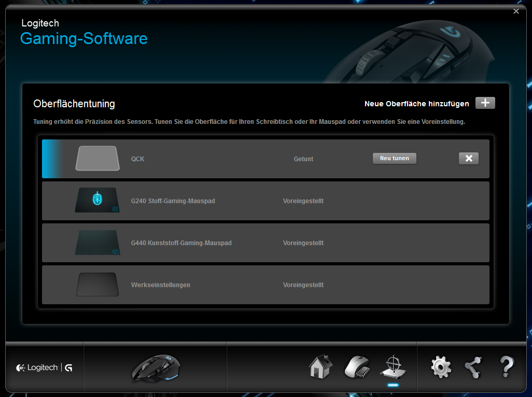The width and height of the screenshot is (532, 397).
Task: Click G240 Stoff-Gaming-Mauspad label
Action: pyautogui.click(x=173, y=201)
